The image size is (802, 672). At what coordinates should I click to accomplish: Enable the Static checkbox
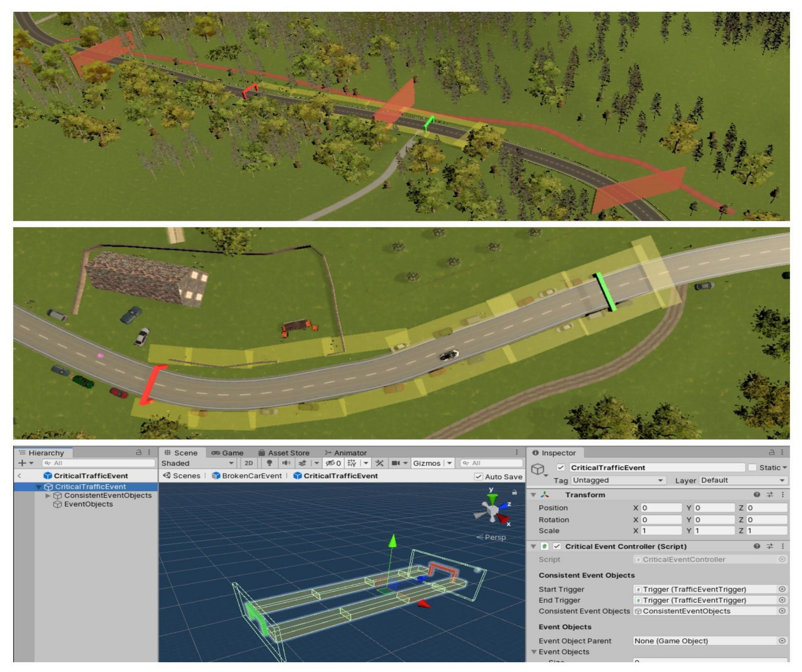point(752,467)
